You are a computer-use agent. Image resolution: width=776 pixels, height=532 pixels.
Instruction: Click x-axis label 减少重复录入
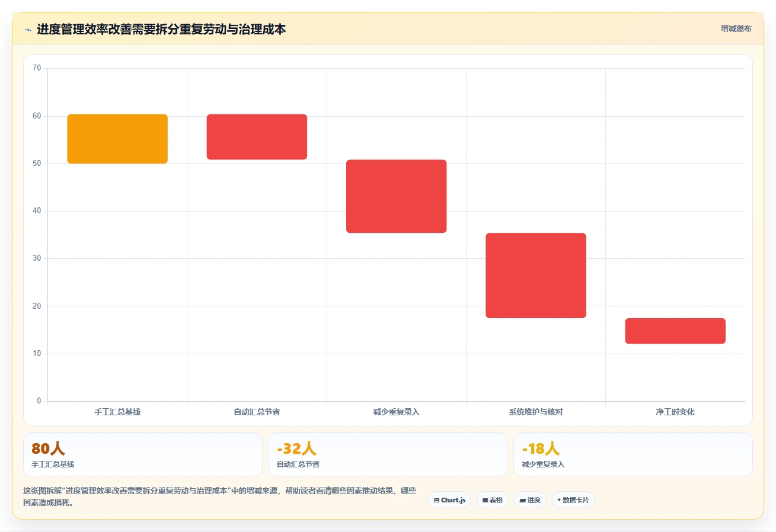point(396,412)
